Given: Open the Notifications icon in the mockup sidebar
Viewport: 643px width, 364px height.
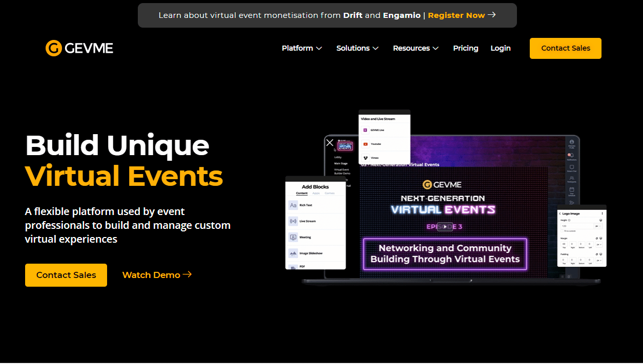Looking at the screenshot, I should click(x=571, y=155).
